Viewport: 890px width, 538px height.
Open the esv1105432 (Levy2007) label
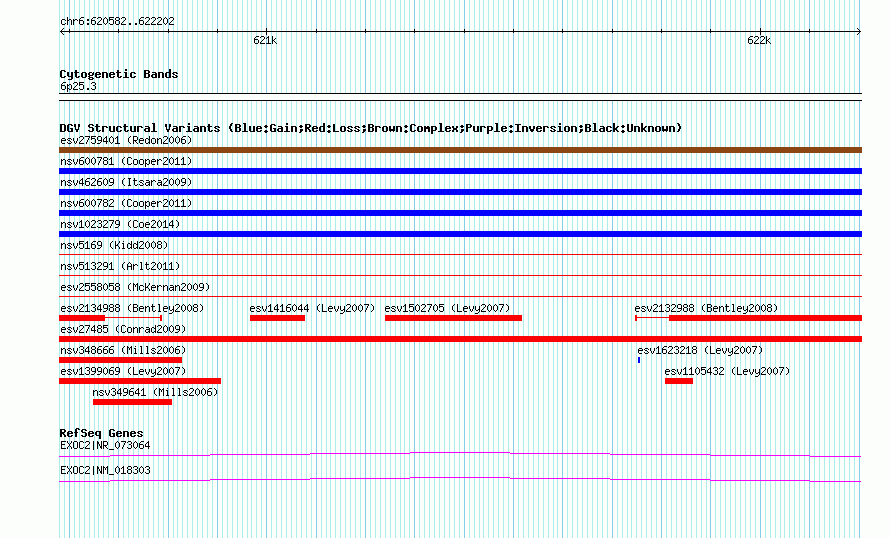(x=727, y=371)
